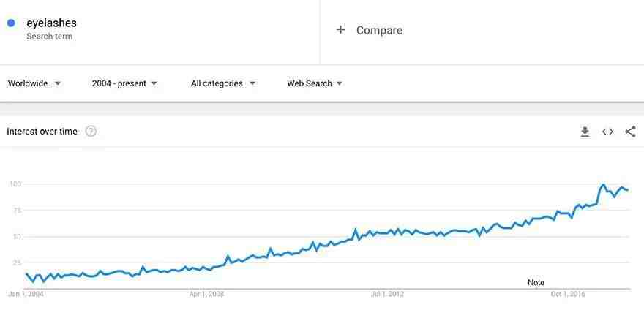Click the Jan 1, 2004 axis label
Image resolution: width=644 pixels, height=329 pixels.
point(26,294)
